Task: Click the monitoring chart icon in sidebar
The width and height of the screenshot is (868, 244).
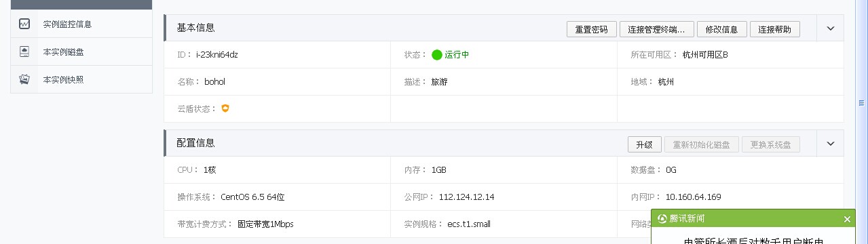Action: pos(24,24)
